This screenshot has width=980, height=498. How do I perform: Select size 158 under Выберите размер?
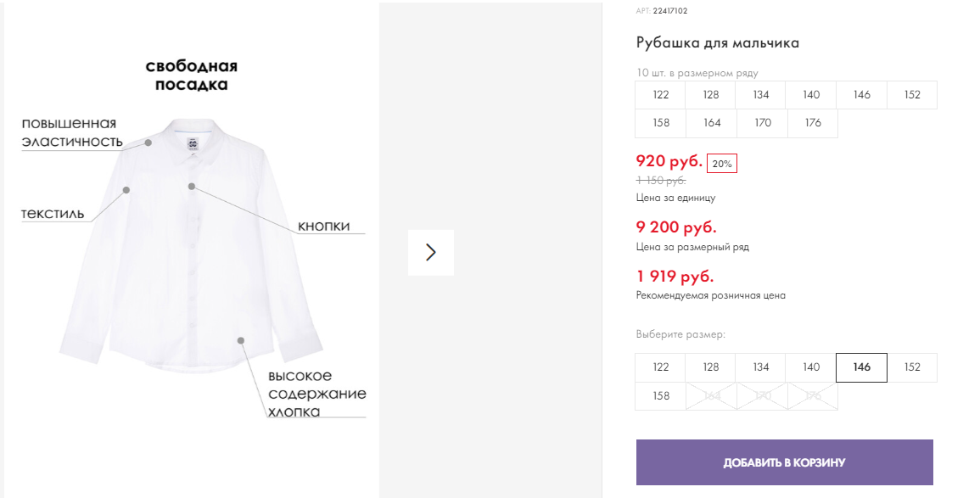tap(660, 396)
